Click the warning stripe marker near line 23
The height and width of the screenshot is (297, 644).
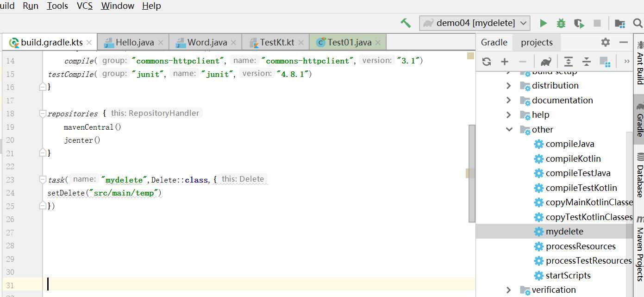click(470, 173)
